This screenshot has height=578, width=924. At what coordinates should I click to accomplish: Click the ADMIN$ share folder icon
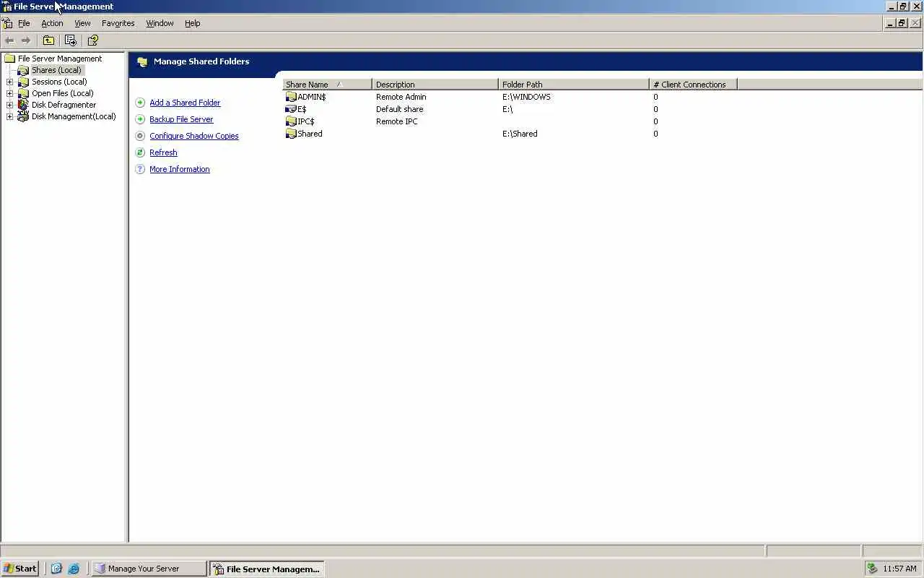[x=291, y=97]
